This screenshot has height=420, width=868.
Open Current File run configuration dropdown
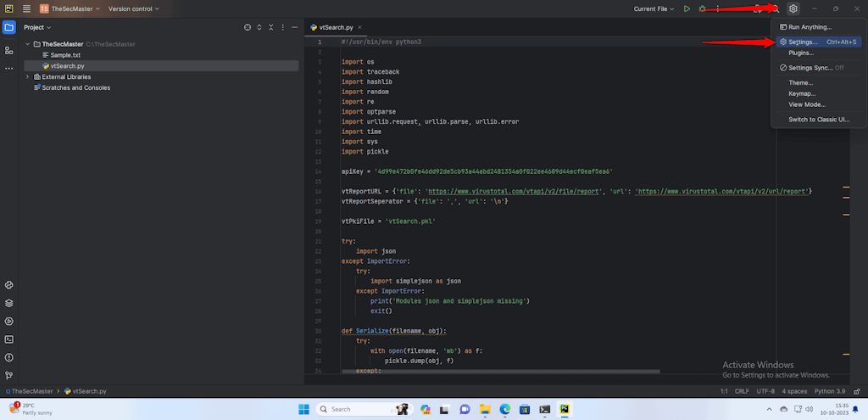[654, 8]
